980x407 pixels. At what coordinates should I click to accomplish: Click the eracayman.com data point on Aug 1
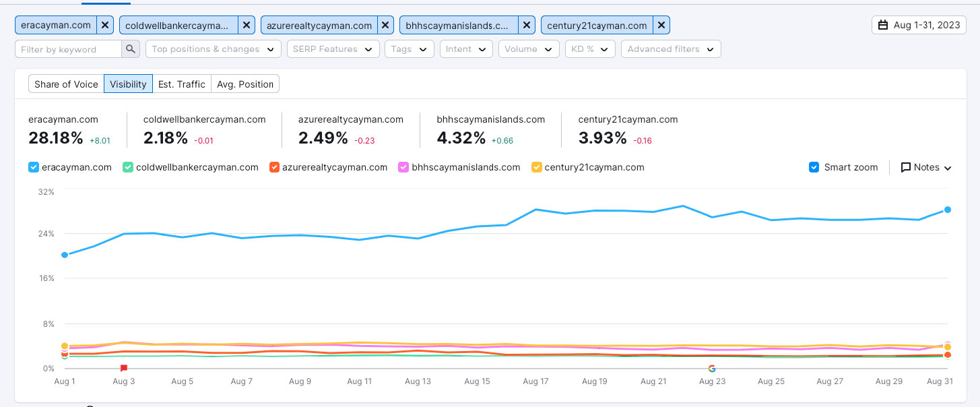point(65,255)
